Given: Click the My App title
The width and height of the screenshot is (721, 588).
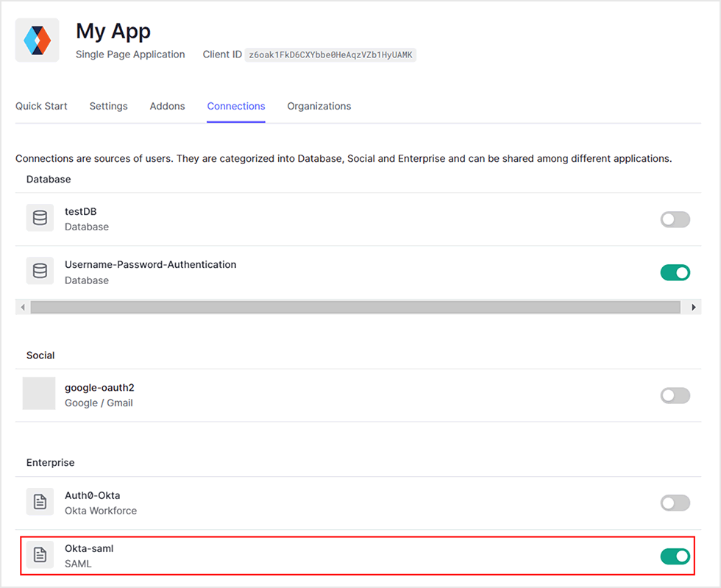Looking at the screenshot, I should click(x=113, y=32).
